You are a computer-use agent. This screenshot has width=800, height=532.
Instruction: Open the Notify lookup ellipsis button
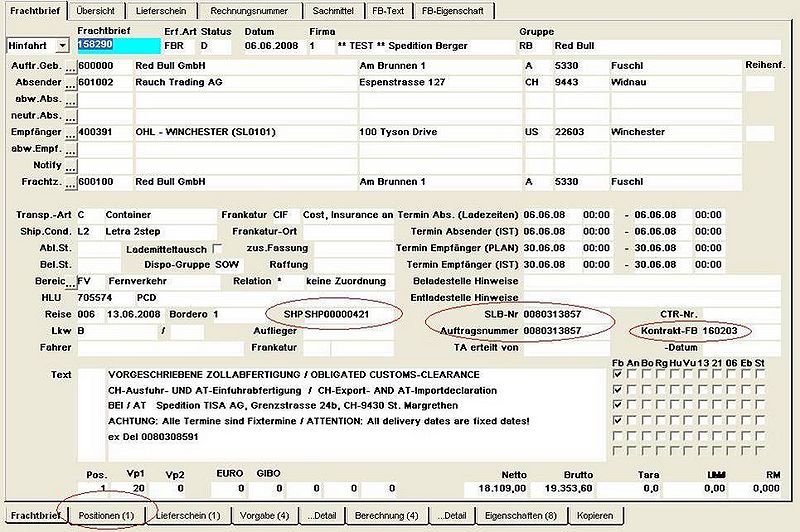[x=71, y=167]
